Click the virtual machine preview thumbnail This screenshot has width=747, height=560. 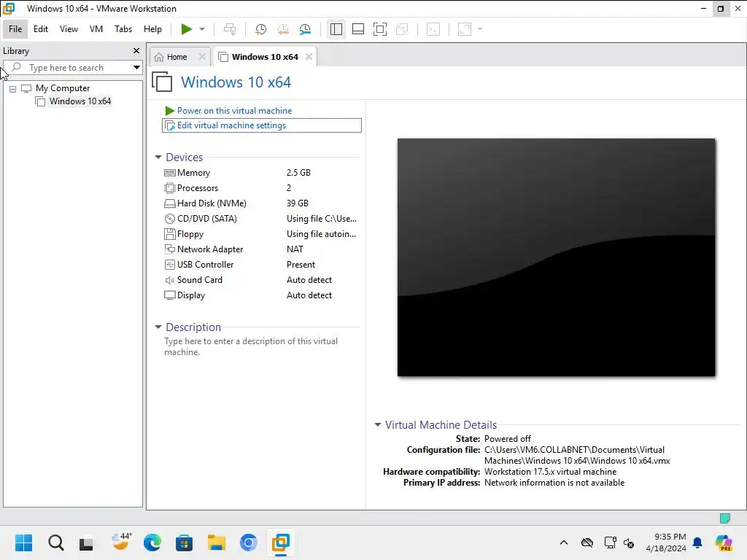[556, 257]
